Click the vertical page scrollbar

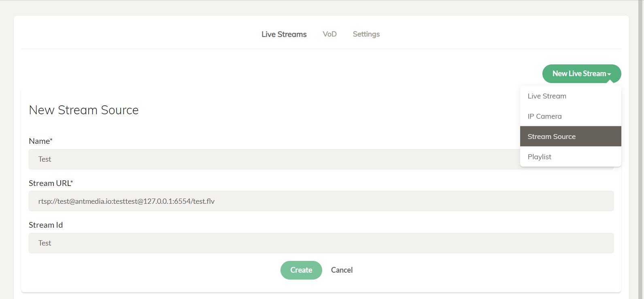click(x=641, y=149)
